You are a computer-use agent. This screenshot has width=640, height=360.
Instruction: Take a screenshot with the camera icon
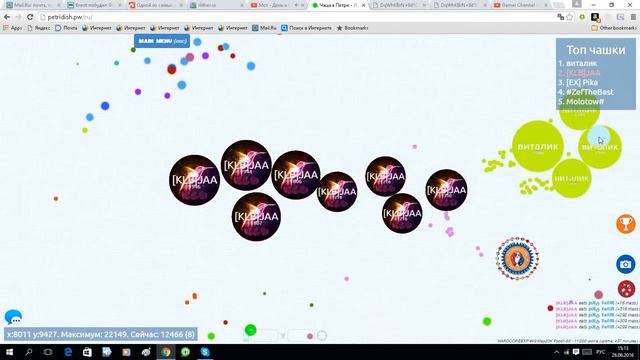point(625,264)
